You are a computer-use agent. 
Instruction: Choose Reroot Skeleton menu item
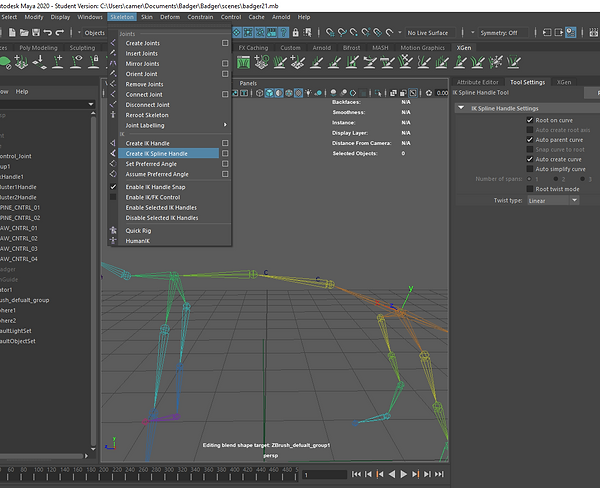(147, 115)
